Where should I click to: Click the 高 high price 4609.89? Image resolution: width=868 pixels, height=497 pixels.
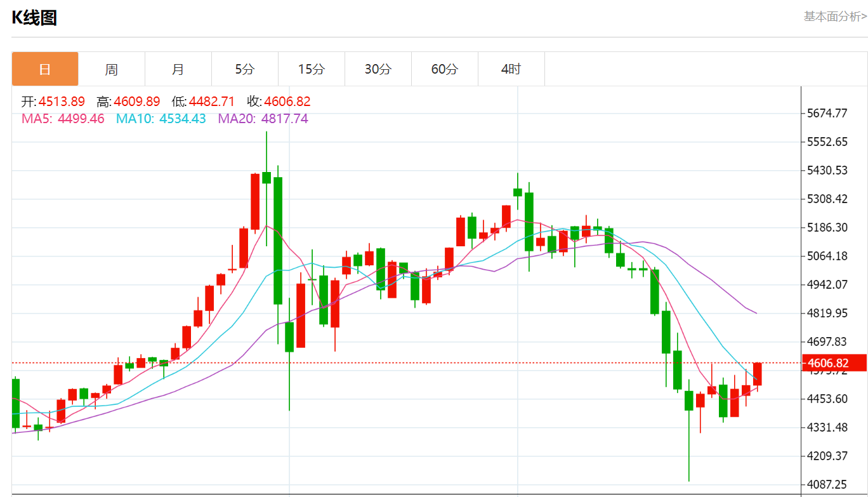tap(137, 102)
